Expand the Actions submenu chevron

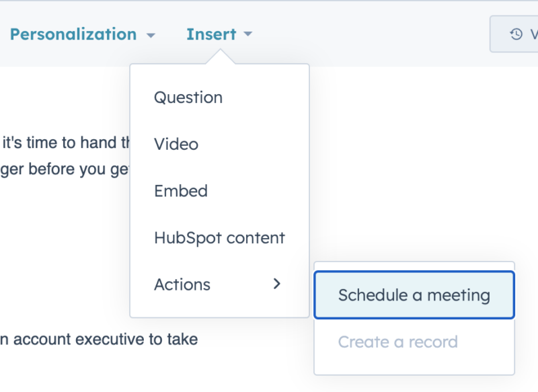(x=277, y=284)
